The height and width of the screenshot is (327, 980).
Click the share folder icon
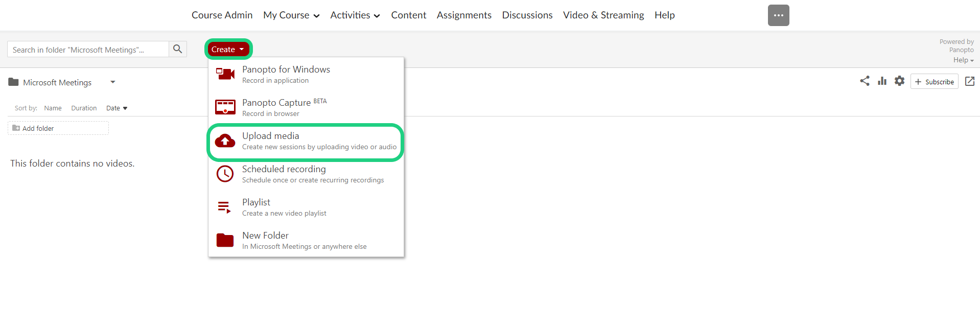(865, 81)
